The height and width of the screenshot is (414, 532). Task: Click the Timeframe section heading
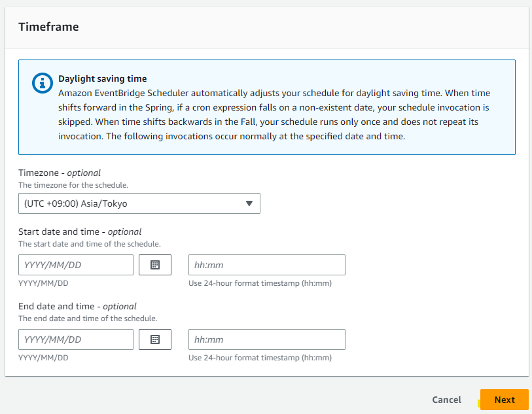click(x=48, y=27)
